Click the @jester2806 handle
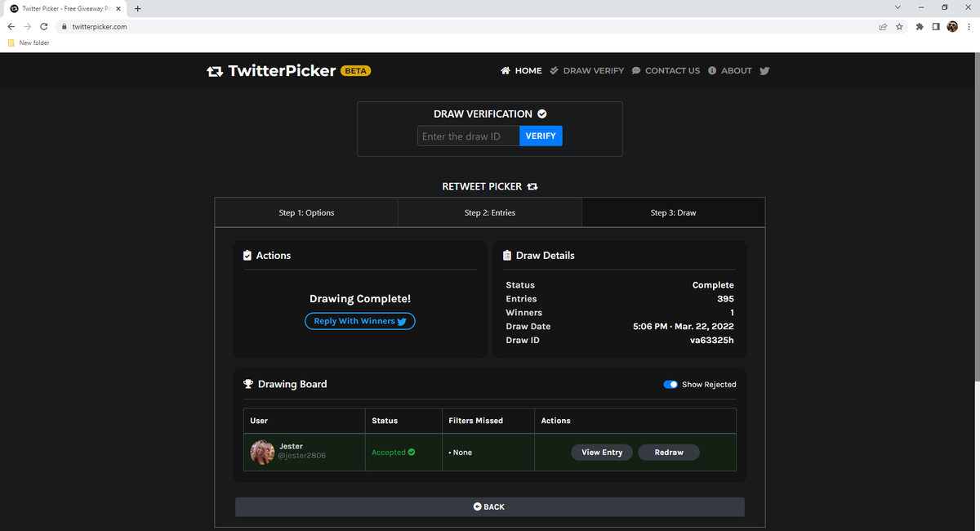 pos(302,456)
